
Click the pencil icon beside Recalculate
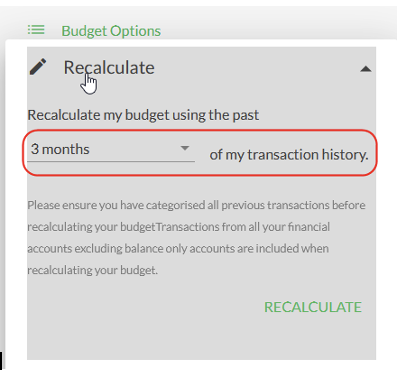pos(38,67)
